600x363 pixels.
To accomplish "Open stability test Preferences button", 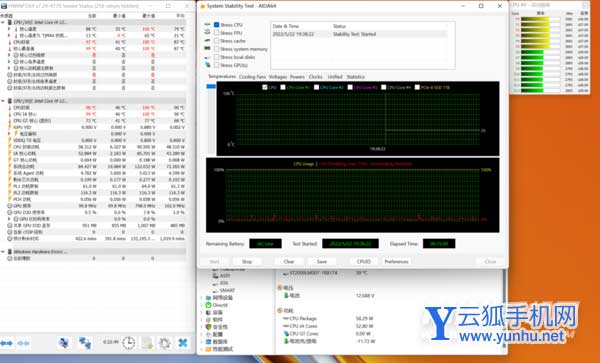I will coord(396,262).
